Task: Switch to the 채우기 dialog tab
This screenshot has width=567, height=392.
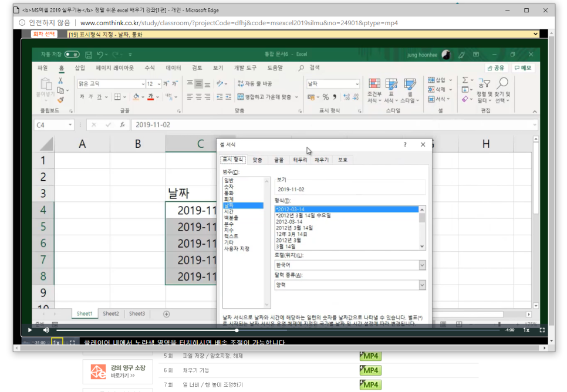Action: tap(322, 160)
